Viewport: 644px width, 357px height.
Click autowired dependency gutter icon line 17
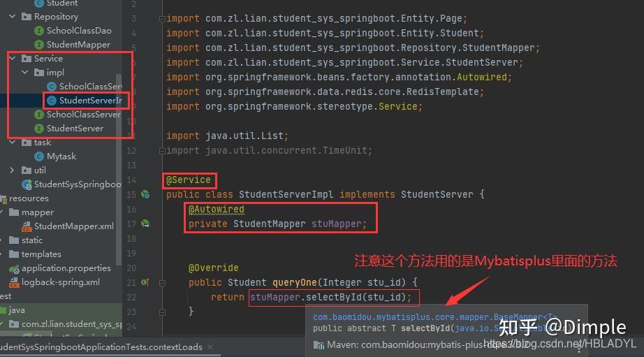coord(145,224)
